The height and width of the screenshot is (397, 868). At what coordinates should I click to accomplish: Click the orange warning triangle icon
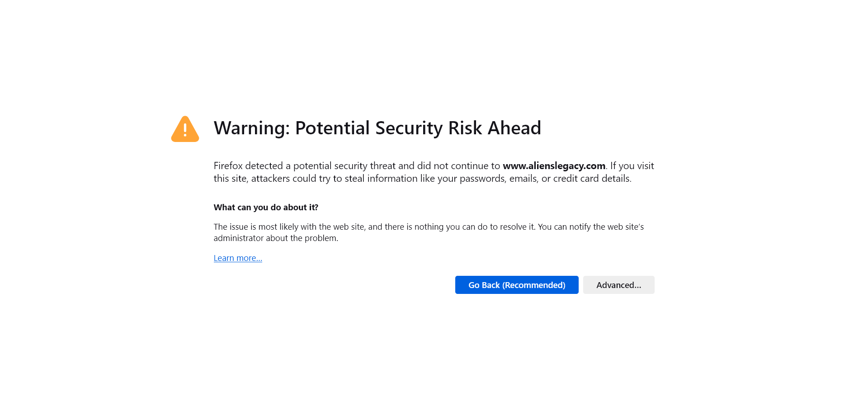pos(185,129)
